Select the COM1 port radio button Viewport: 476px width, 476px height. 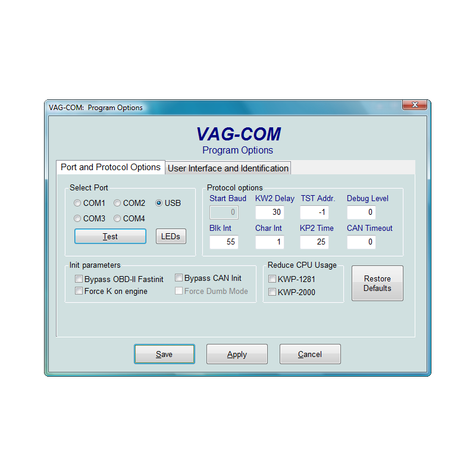pyautogui.click(x=77, y=203)
